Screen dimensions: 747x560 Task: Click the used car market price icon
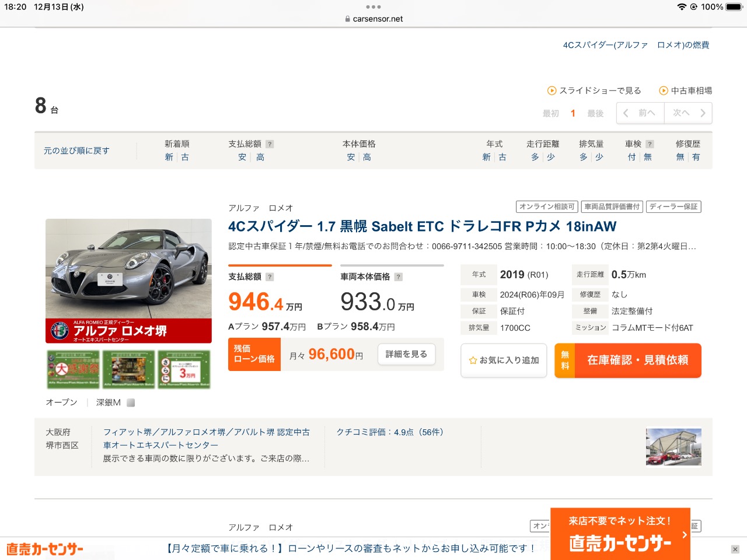coord(664,90)
